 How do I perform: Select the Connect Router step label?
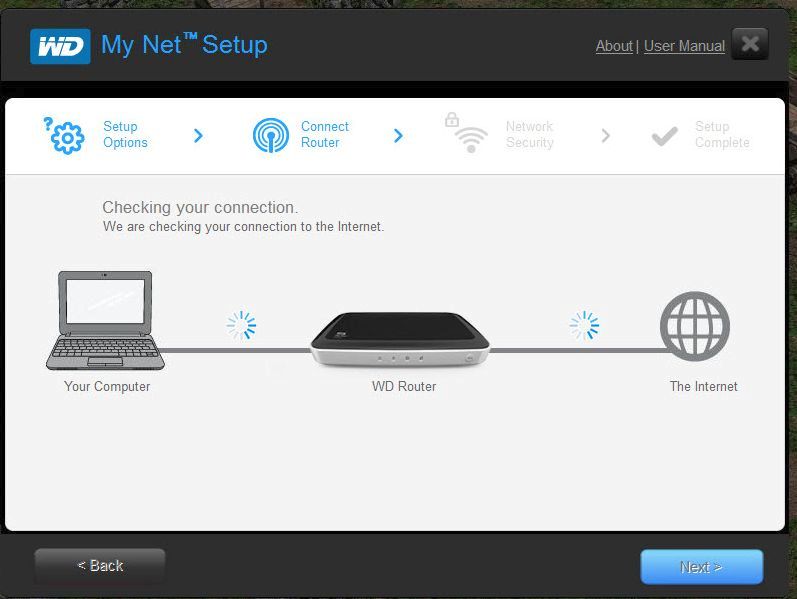(x=325, y=134)
